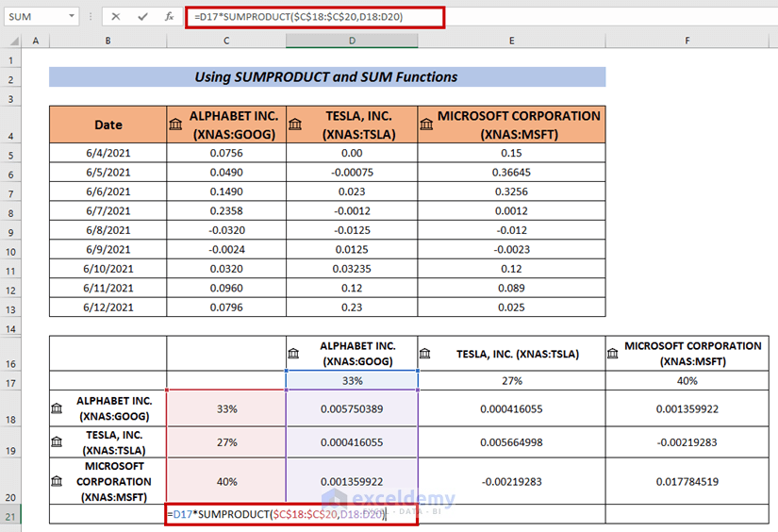Click cell with value -0.00075
The image size is (778, 532).
[x=352, y=173]
